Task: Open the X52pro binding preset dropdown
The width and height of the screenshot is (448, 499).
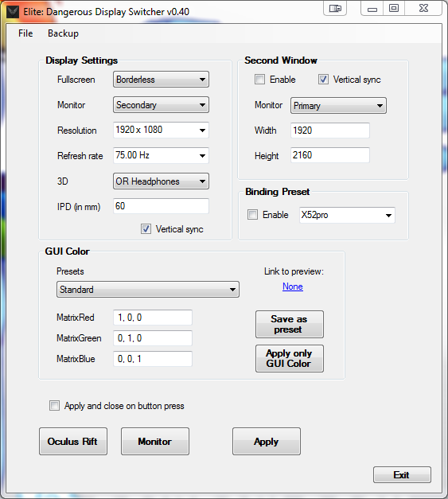Action: [347, 215]
